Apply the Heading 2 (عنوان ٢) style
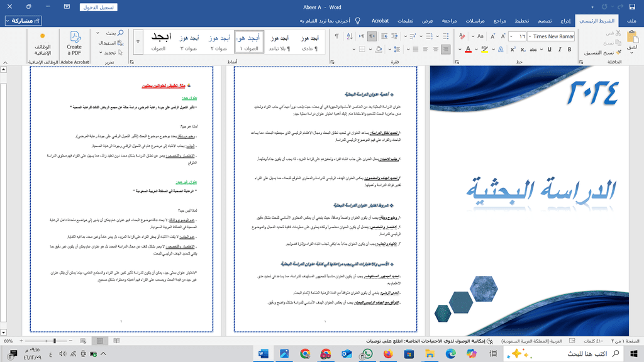Screen dimensions: 644x362 219,42
